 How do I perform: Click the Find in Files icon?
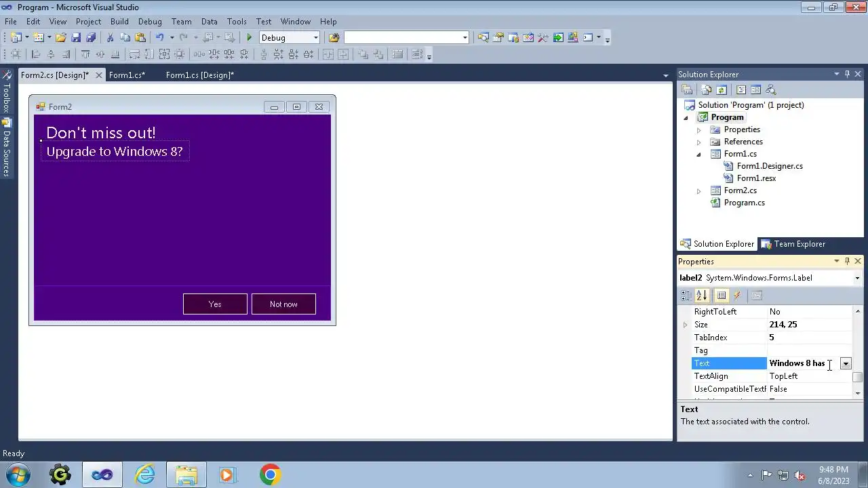(334, 38)
